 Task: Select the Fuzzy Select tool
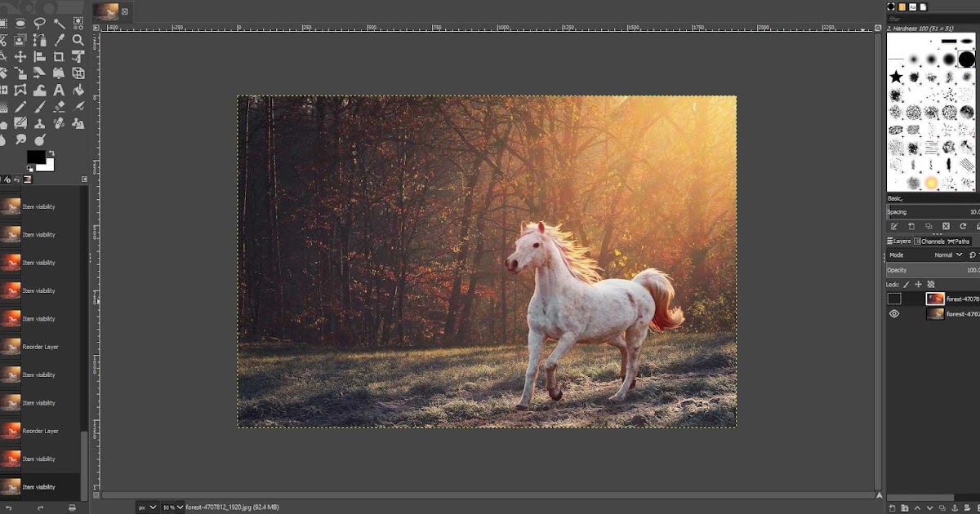59,23
